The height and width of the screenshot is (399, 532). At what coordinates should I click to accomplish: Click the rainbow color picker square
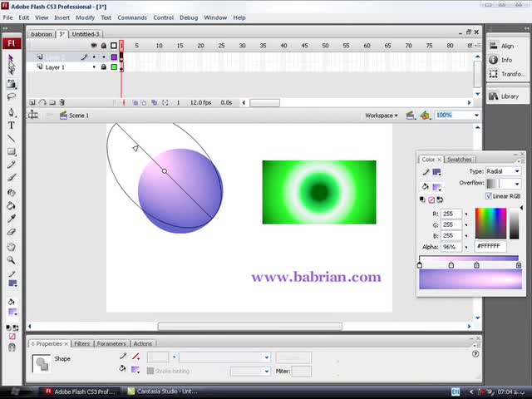point(490,224)
